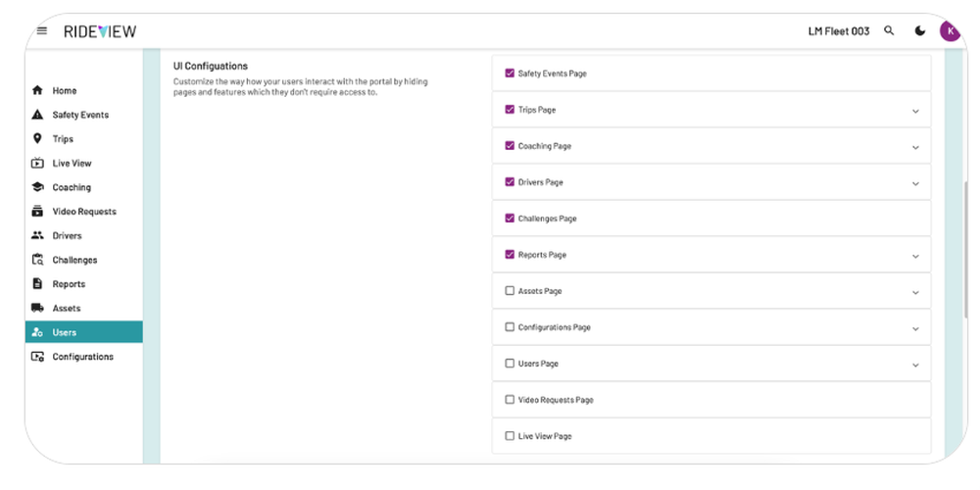Open Safety Events from the sidebar
Viewport: 980px width, 490px height.
(83, 115)
